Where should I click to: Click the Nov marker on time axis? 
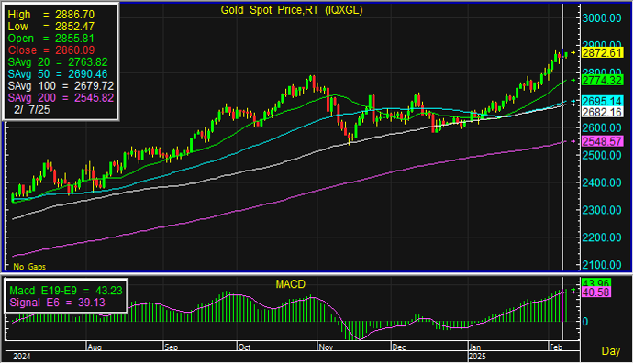(326, 347)
